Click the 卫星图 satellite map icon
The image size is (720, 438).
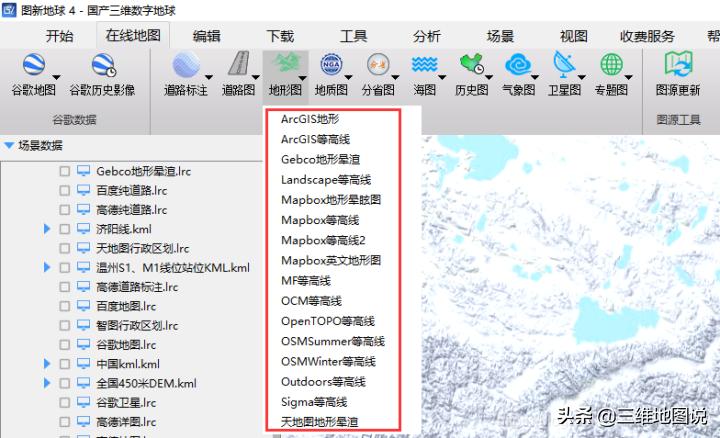(x=564, y=64)
